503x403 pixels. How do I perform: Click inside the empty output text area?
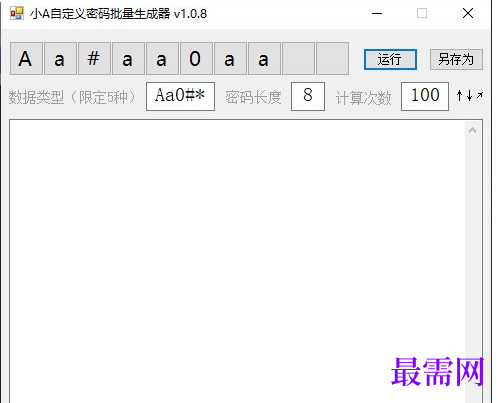coord(237,261)
